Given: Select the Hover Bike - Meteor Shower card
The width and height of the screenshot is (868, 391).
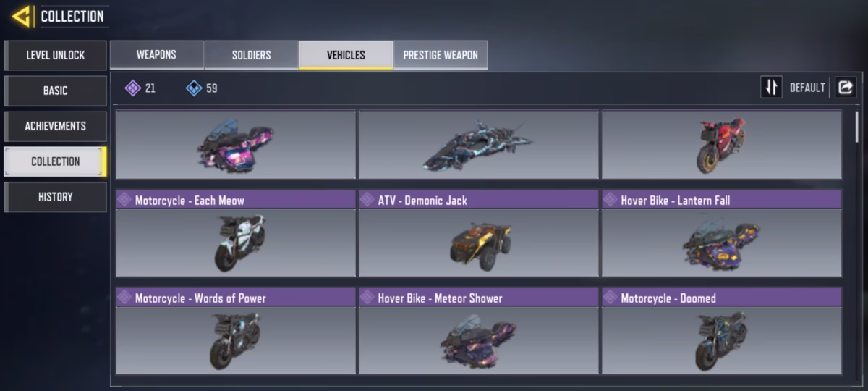Looking at the screenshot, I should click(x=479, y=331).
